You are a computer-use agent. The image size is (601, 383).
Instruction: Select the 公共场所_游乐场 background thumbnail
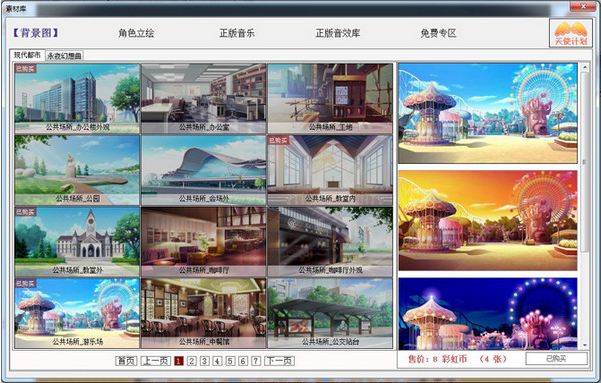pos(77,313)
